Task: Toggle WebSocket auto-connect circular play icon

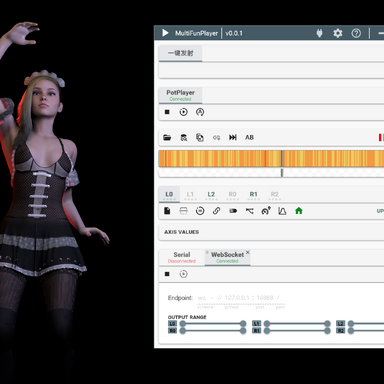Action: (183, 274)
